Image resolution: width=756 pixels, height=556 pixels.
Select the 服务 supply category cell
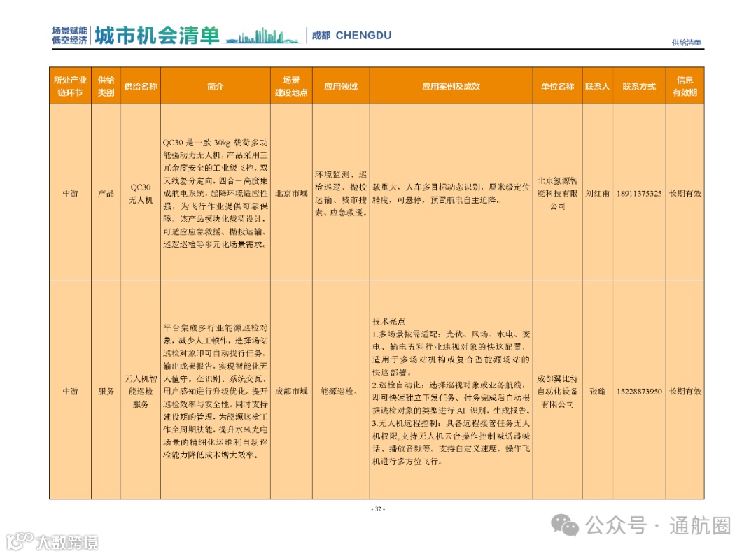pos(106,391)
